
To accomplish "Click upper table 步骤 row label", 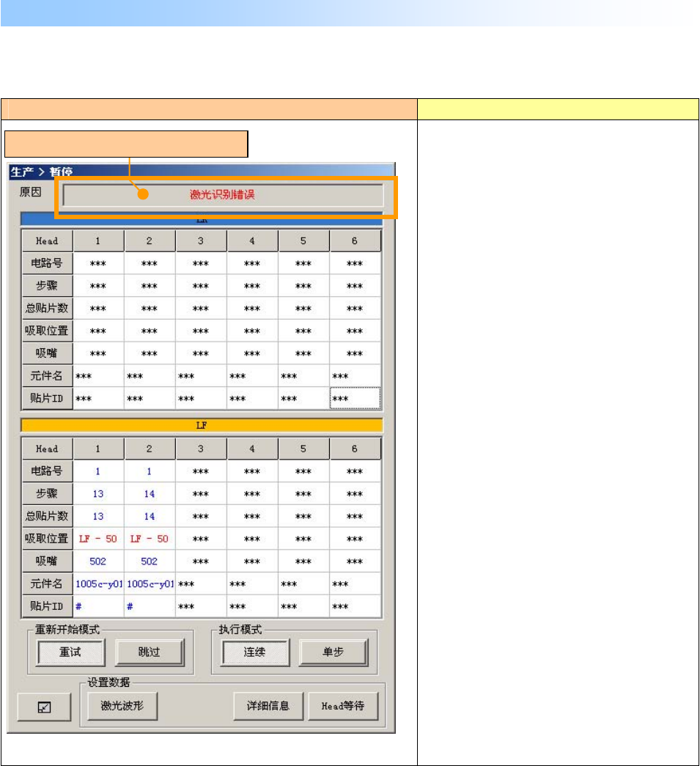I will pyautogui.click(x=48, y=286).
